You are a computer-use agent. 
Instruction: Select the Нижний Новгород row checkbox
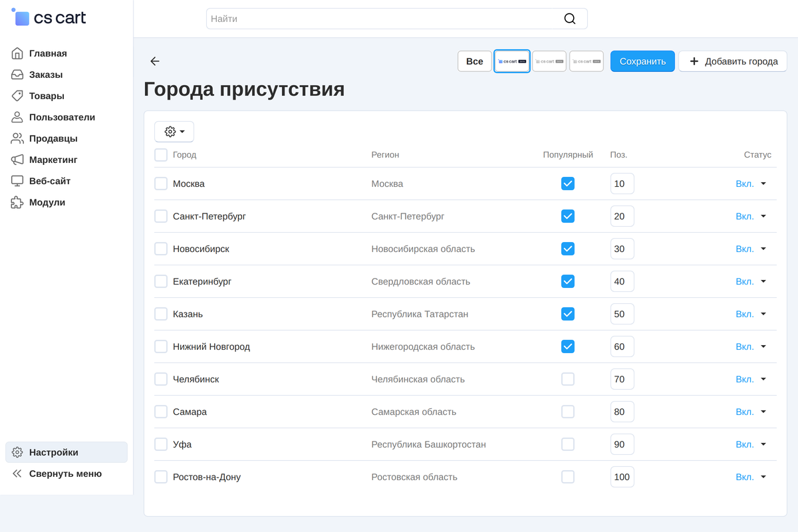[x=161, y=346]
